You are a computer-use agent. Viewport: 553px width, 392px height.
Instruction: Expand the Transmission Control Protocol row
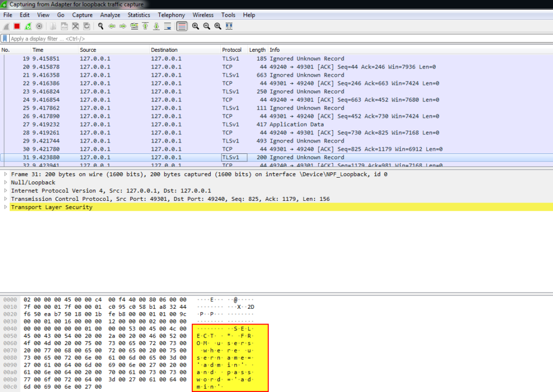(5, 199)
